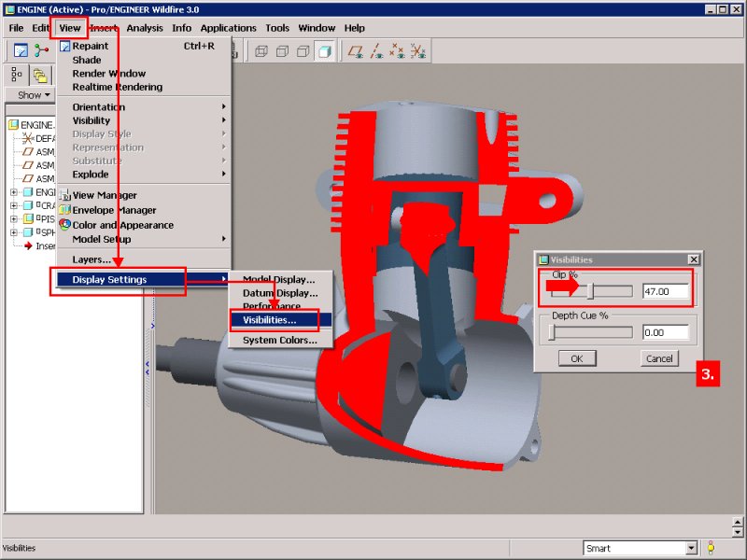Image resolution: width=747 pixels, height=560 pixels.
Task: Toggle coordinate systems display icon
Action: (417, 51)
